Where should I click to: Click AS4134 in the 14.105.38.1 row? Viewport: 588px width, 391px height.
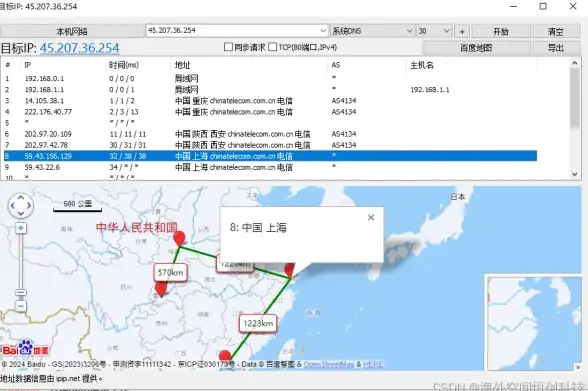(344, 101)
